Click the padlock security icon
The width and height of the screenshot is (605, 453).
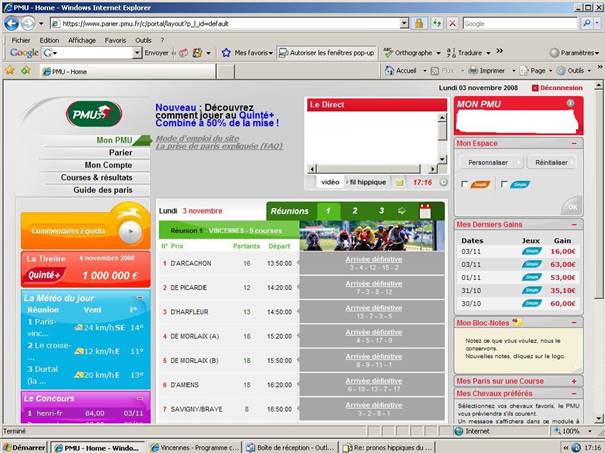pyautogui.click(x=419, y=24)
